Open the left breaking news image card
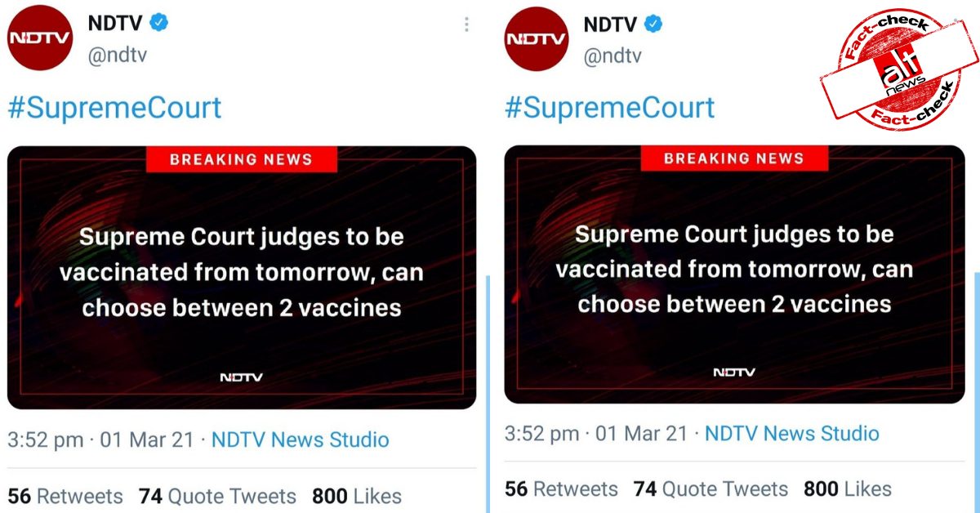 pos(242,278)
